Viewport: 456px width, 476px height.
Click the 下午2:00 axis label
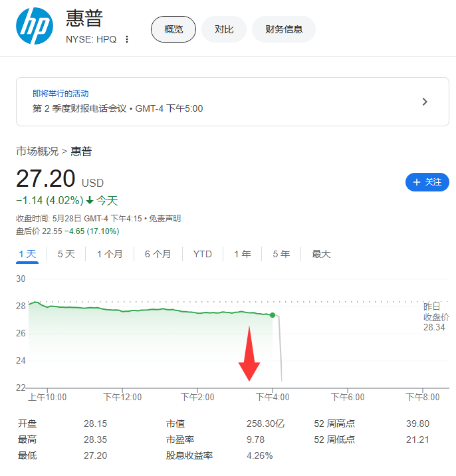pos(197,397)
